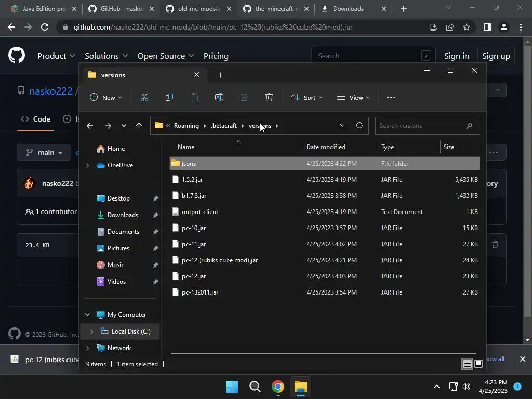Show hidden system tray icons
Screen dimensions: 532x399
click(x=437, y=387)
